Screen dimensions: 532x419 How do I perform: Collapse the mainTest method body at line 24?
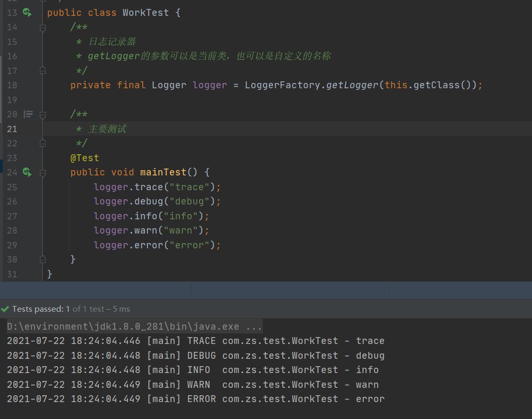pos(43,172)
